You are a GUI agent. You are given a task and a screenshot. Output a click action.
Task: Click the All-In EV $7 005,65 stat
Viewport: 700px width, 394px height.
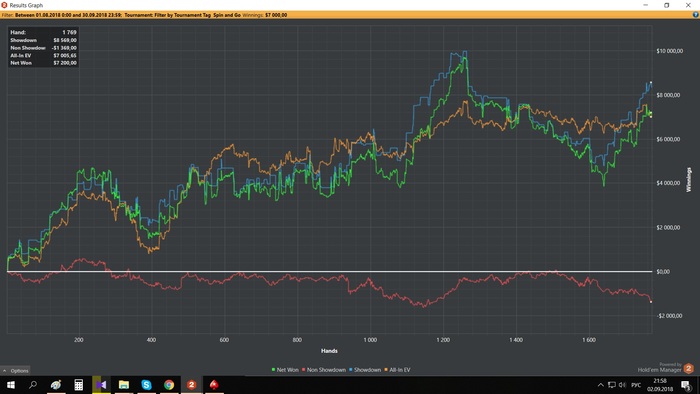point(43,55)
